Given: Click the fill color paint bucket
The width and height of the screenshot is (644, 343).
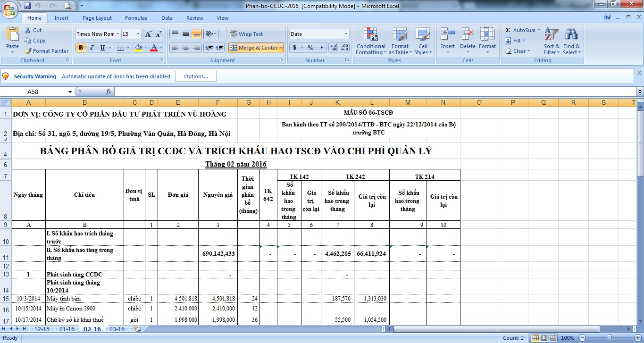Looking at the screenshot, I should tap(138, 48).
